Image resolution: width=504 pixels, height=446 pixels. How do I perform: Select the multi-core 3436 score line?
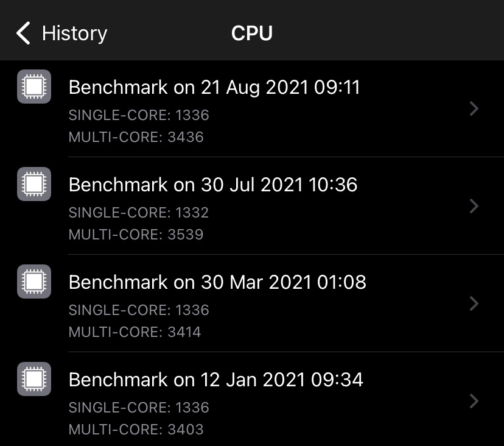(136, 136)
